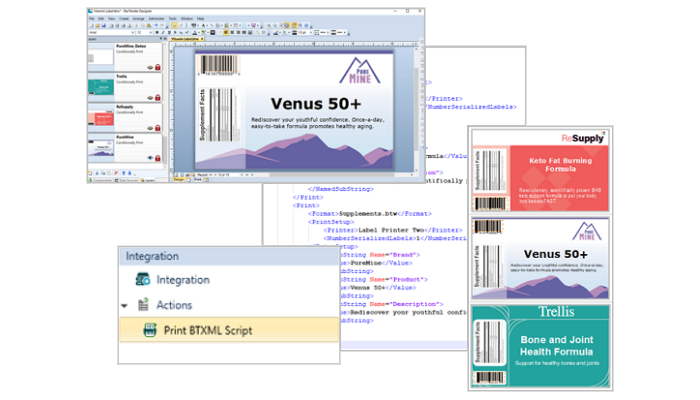Click the Actions list icon

(x=143, y=305)
